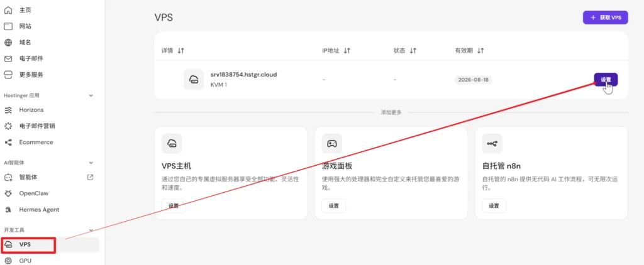Collapse the 开发工具 section chevron
Image resolution: width=644 pixels, height=265 pixels.
point(91,230)
